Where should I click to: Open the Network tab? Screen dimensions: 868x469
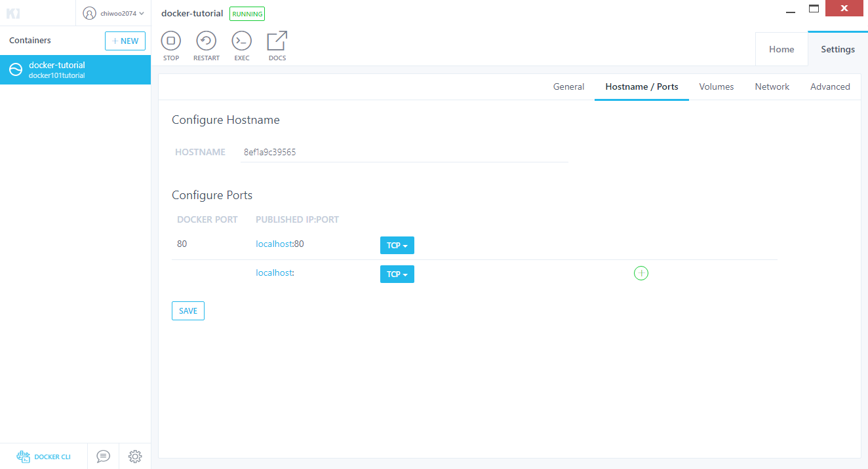(772, 86)
